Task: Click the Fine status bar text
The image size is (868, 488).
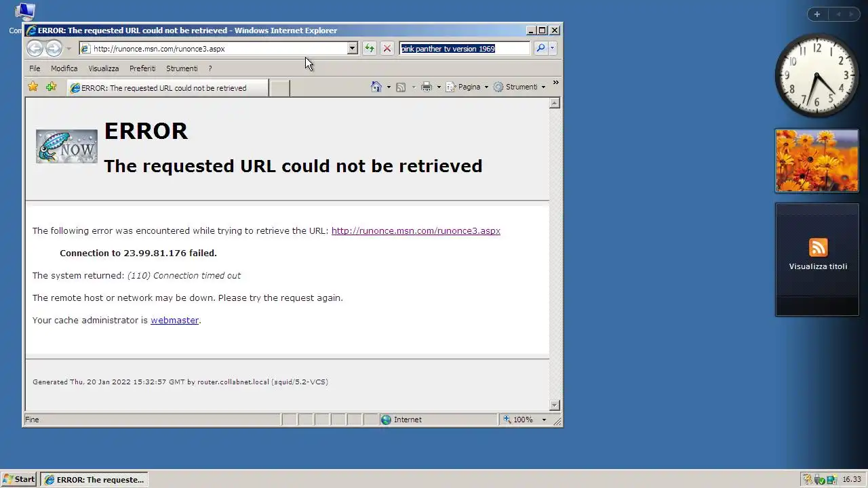Action: [32, 420]
